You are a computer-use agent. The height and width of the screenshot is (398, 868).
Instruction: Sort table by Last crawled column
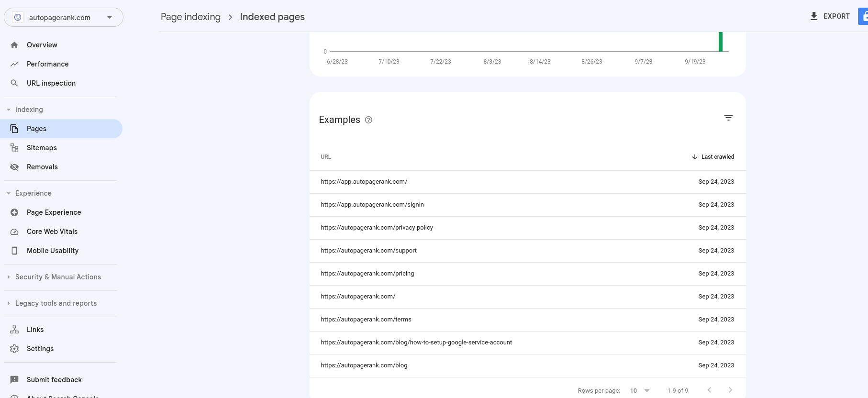(x=713, y=157)
